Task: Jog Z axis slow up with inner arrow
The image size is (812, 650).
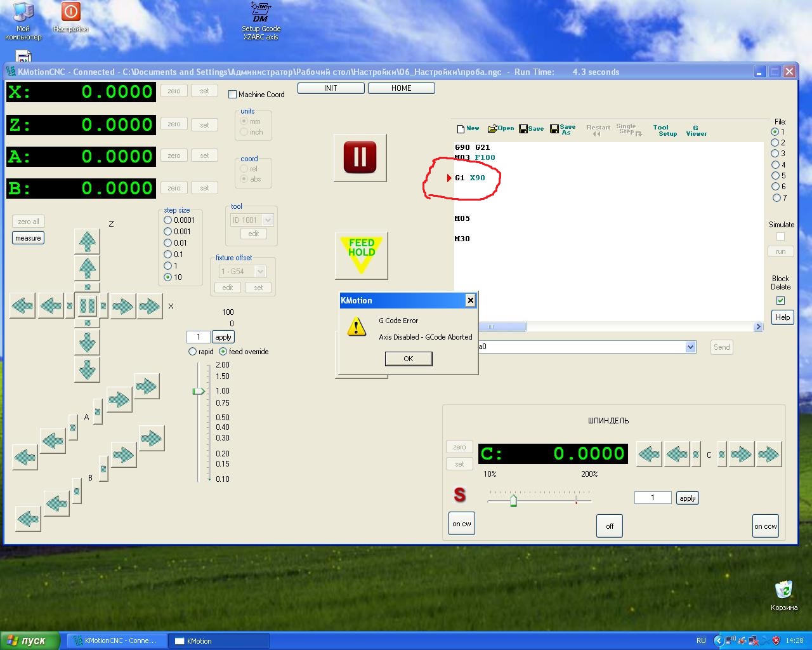Action: (87, 269)
